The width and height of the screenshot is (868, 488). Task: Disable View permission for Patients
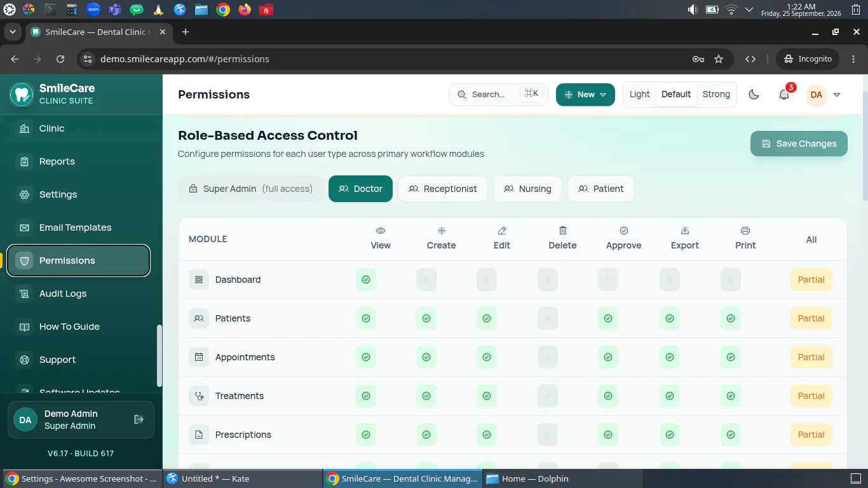(x=366, y=318)
